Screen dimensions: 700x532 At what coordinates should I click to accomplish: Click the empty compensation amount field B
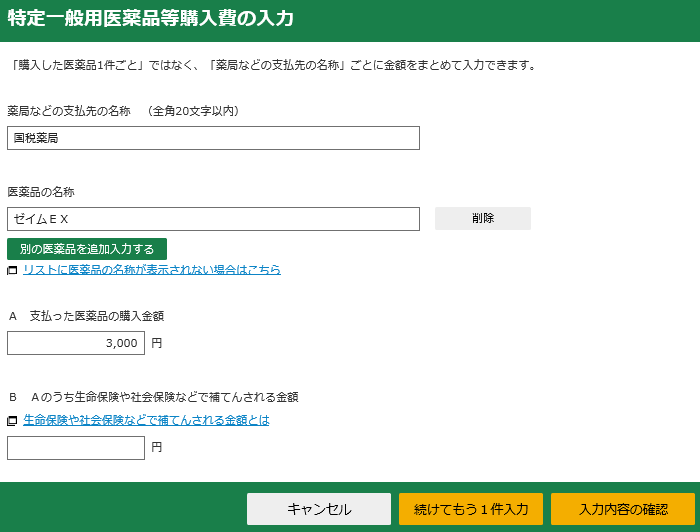(x=76, y=448)
